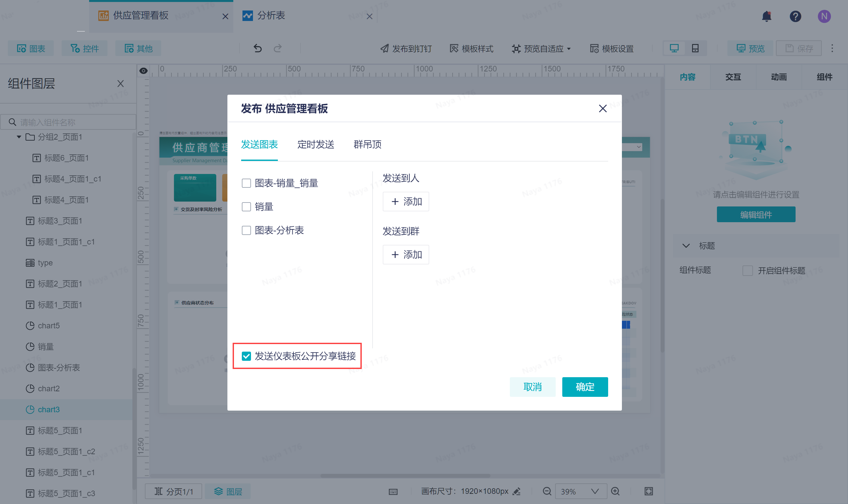Select chart3 in layer tree

point(66,410)
